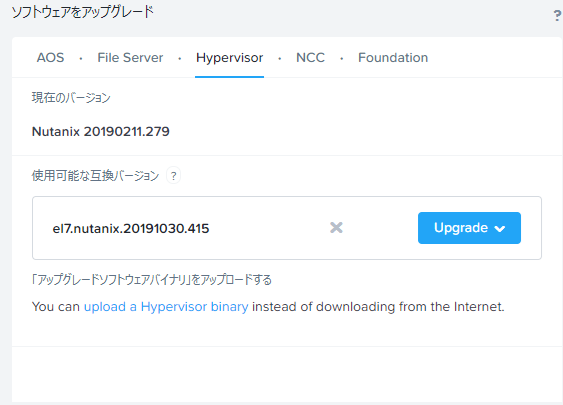563x405 pixels.
Task: Click the 現在のバージョン label
Action: click(71, 98)
